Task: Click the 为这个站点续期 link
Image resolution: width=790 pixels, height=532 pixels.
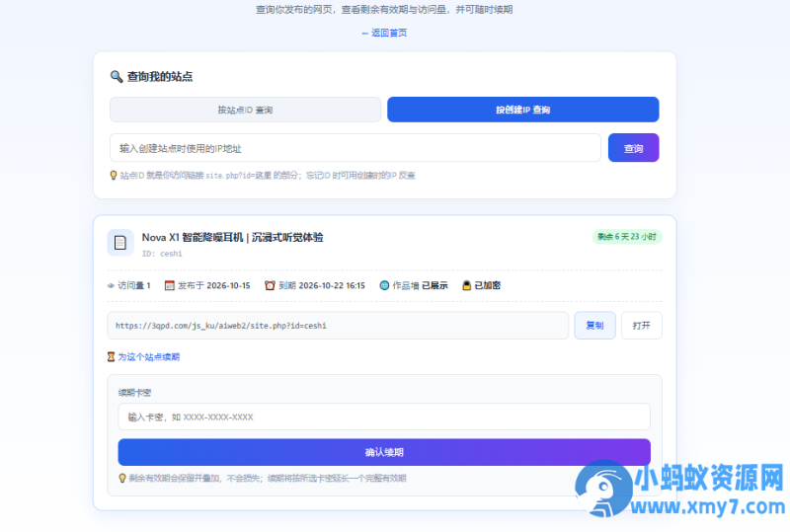Action: [149, 356]
